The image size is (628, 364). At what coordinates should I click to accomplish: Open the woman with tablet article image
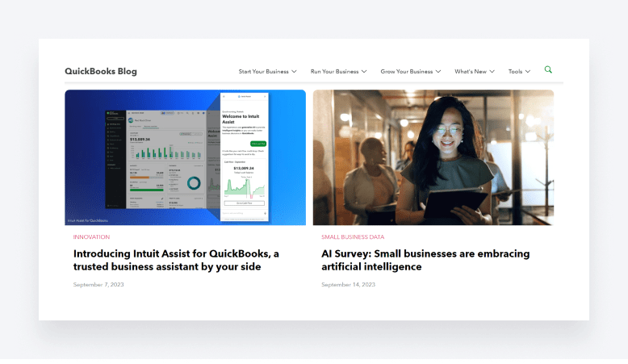point(433,157)
